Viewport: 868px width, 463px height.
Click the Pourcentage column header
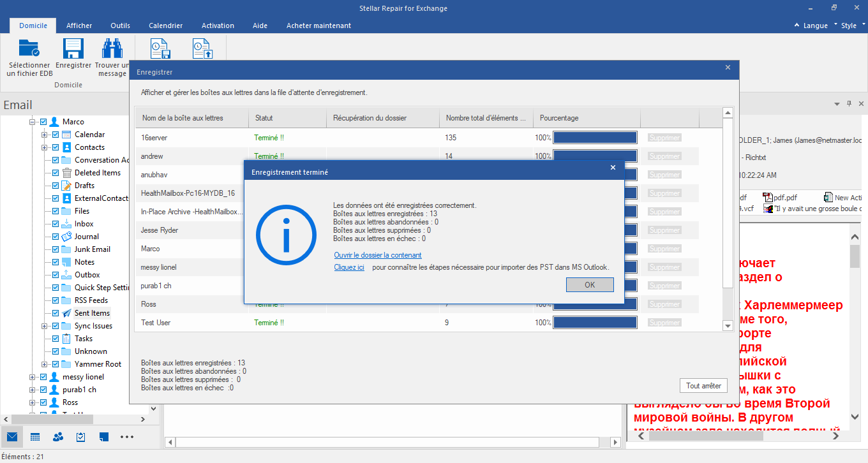tap(587, 118)
